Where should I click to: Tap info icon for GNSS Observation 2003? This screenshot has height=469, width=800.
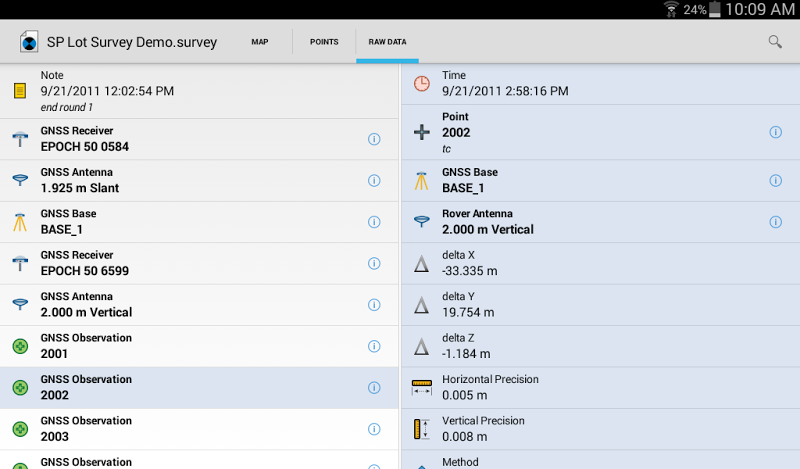374,429
